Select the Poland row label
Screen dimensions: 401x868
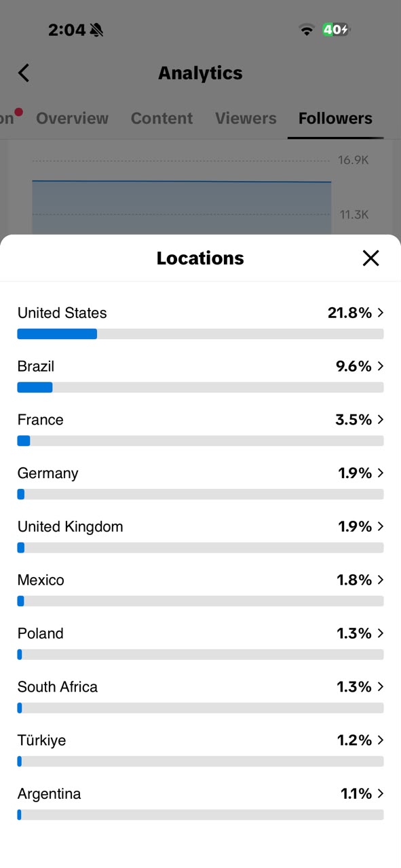[41, 633]
